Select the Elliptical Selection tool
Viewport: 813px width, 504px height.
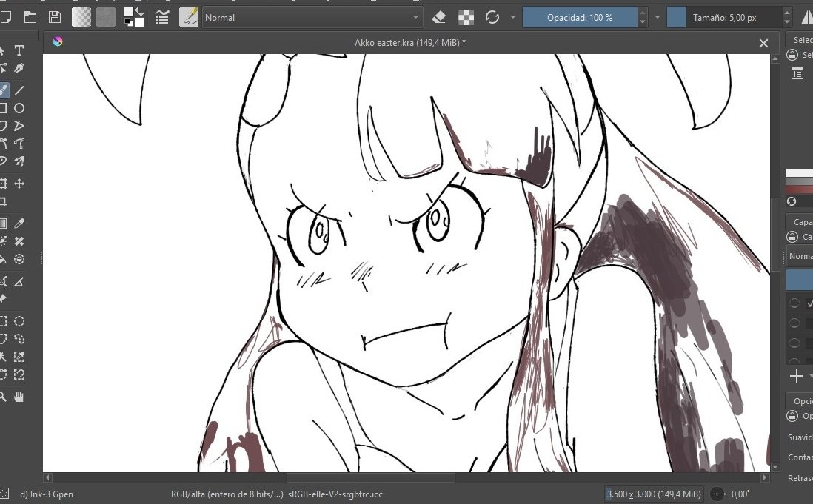coord(19,321)
